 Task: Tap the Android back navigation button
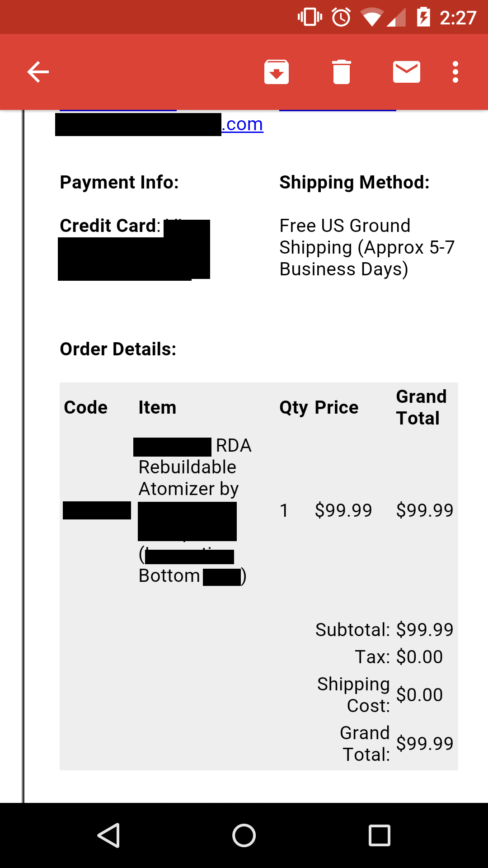[109, 835]
